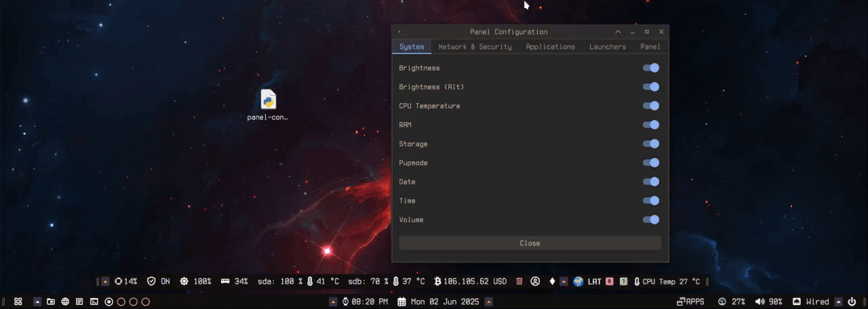Launch the terminal icon in taskbar
The width and height of the screenshot is (868, 309).
tap(94, 302)
